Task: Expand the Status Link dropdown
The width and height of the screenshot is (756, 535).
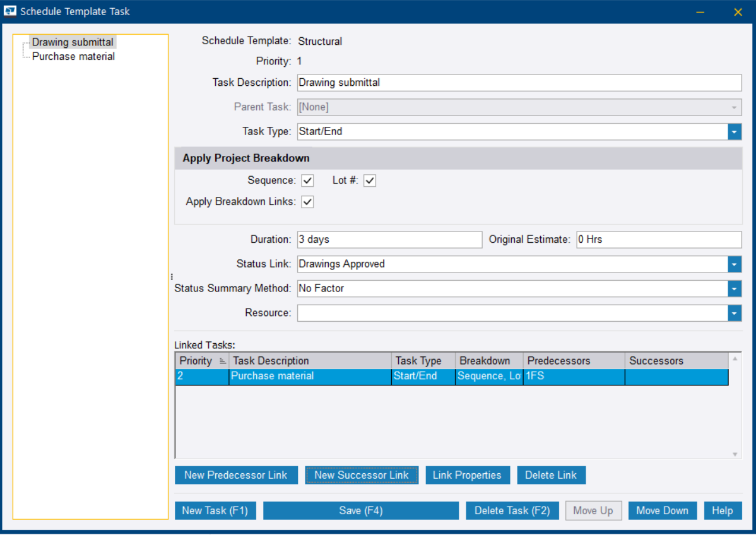Action: pos(735,264)
